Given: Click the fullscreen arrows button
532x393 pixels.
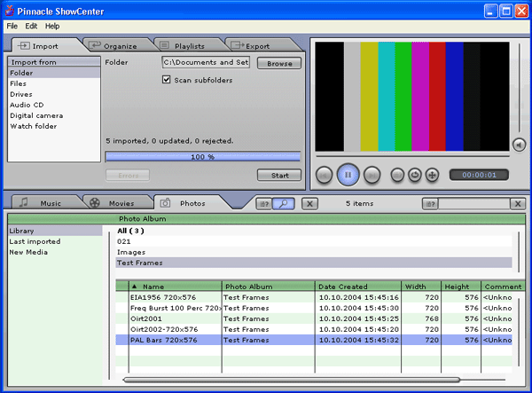Looking at the screenshot, I should (432, 175).
